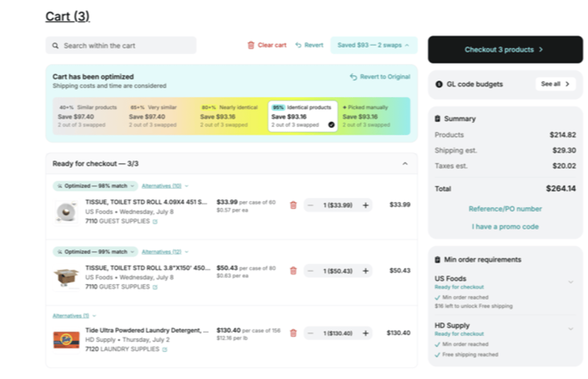Select the '95% Identical products' option

coord(302,116)
